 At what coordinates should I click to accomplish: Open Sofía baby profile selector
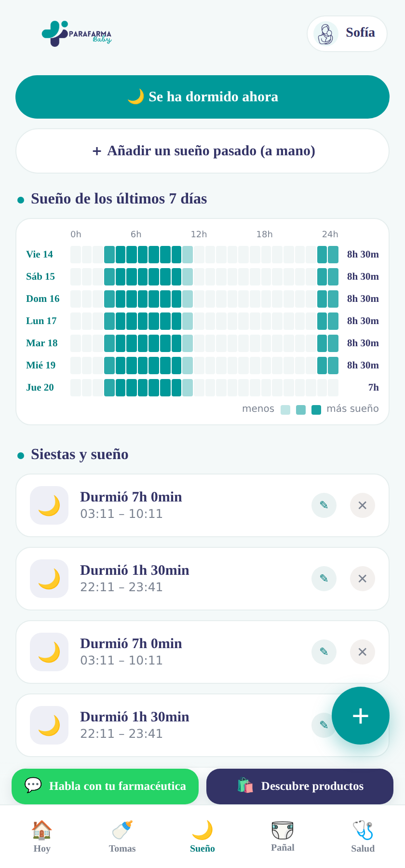(347, 34)
